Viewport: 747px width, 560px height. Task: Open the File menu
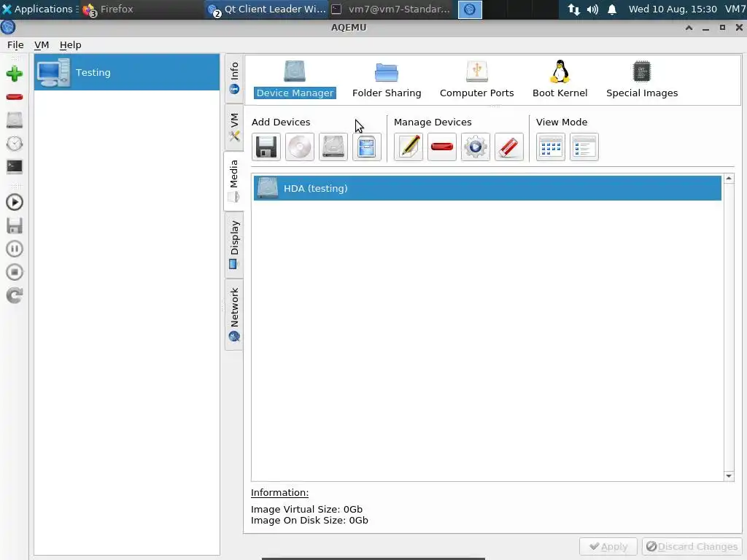pyautogui.click(x=15, y=44)
